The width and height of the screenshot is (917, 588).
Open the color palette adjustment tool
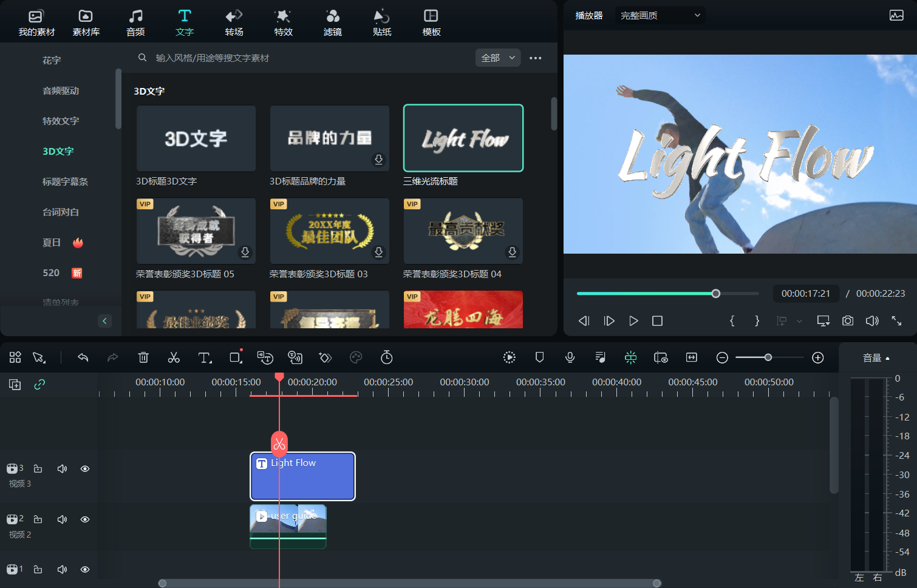click(356, 357)
